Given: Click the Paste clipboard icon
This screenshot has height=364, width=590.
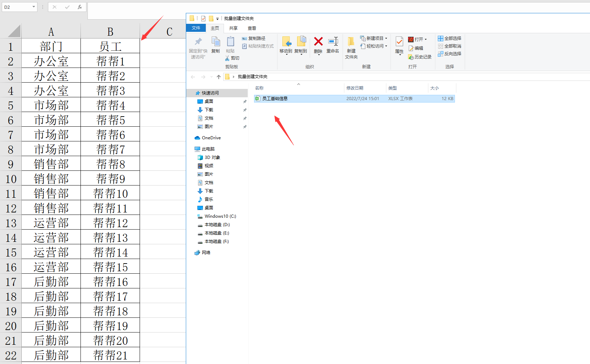Looking at the screenshot, I should tap(230, 41).
